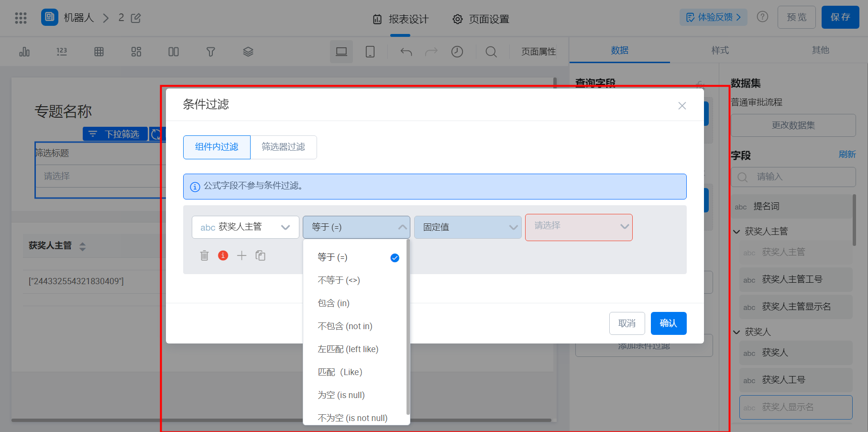Delete the filter condition with trash icon
This screenshot has height=432, width=868.
(x=204, y=255)
